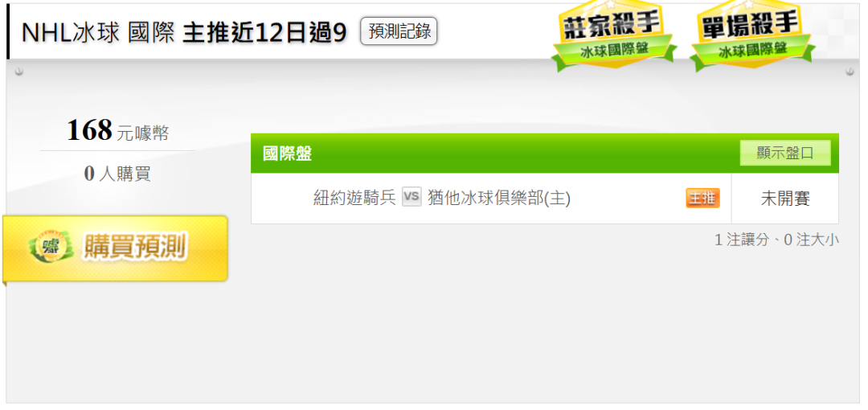Click 冰球國際盤 ribbon under 莊家殺手
Viewport: 868px width, 410px height.
614,51
